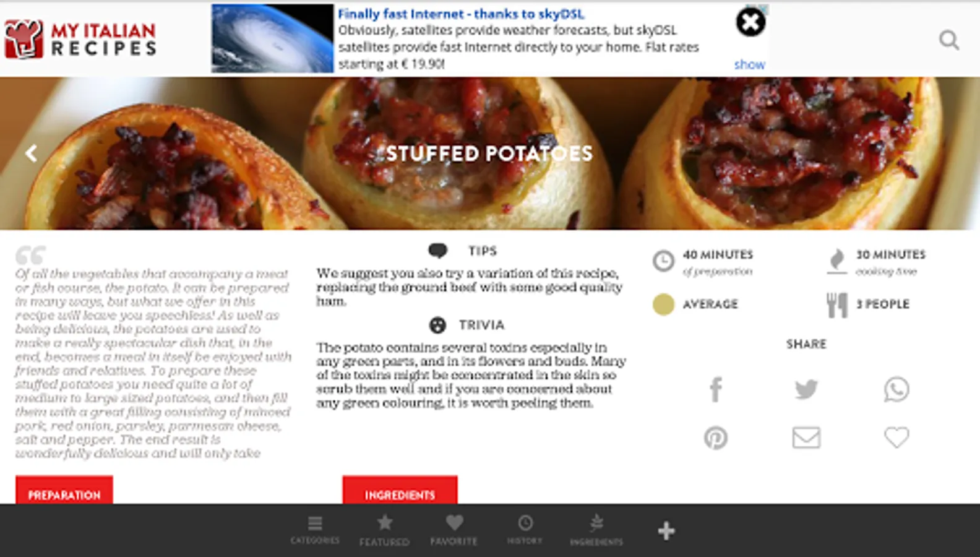Click the hurricane ad thumbnail image

point(272,38)
